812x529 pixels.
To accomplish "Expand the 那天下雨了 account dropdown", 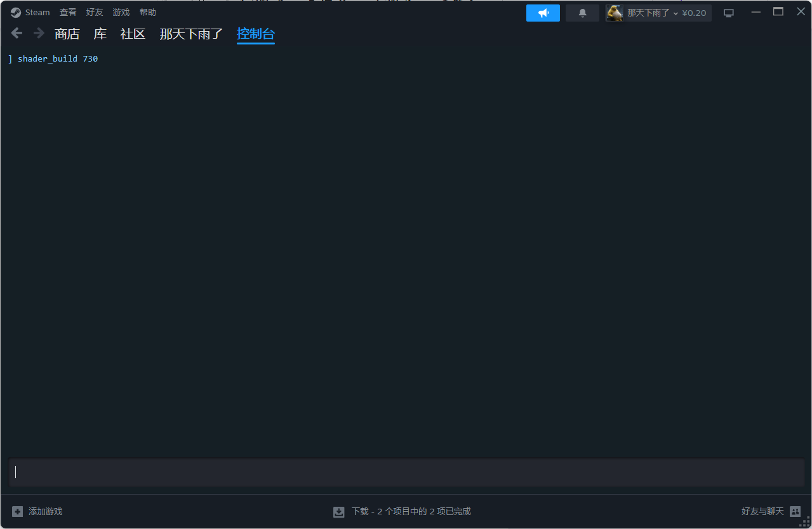I will [x=653, y=13].
